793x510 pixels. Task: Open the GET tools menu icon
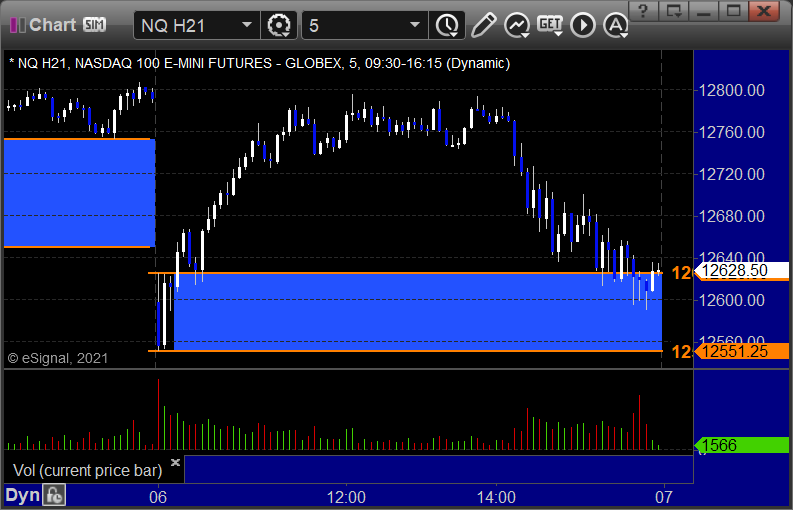(x=550, y=25)
